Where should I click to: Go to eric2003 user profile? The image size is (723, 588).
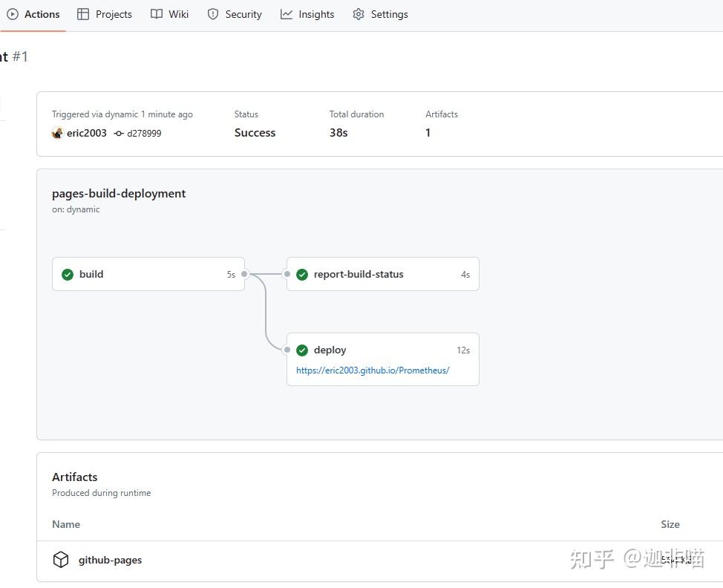point(87,133)
